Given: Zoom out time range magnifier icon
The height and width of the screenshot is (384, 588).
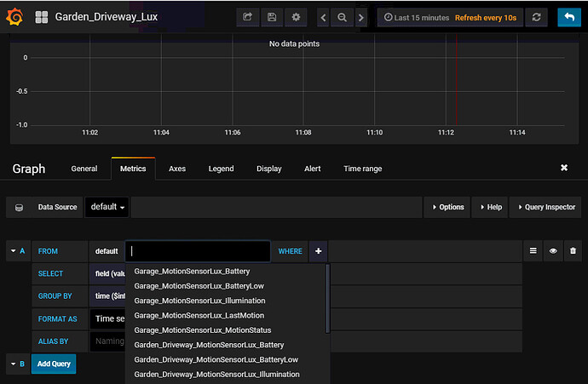Looking at the screenshot, I should point(342,17).
